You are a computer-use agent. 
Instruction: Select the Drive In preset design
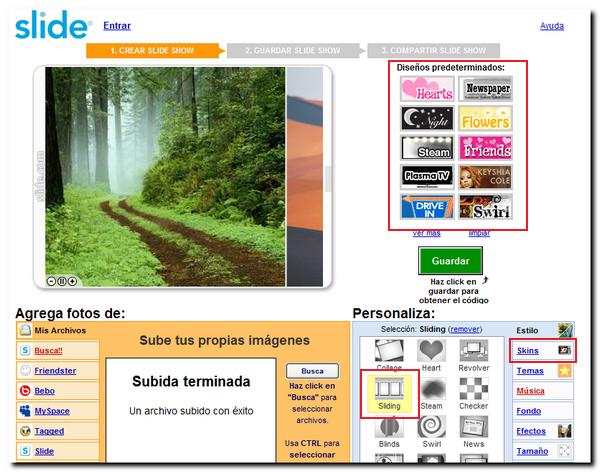tap(427, 207)
